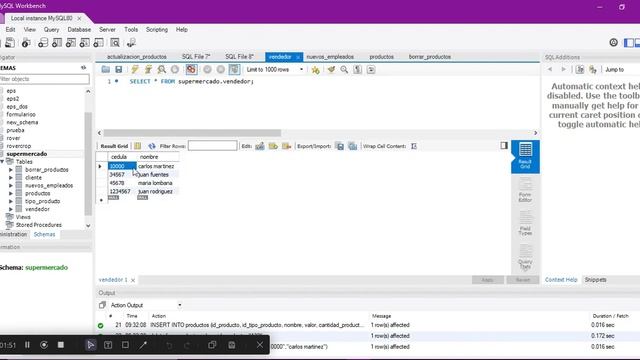Image resolution: width=640 pixels, height=360 pixels.
Task: Execute query with the lightning bolt icon
Action: pyautogui.click(x=135, y=69)
